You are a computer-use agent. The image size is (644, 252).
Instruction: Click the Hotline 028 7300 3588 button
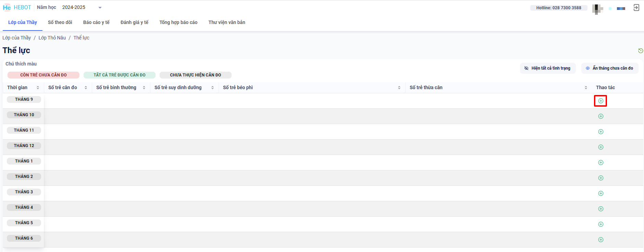(558, 8)
